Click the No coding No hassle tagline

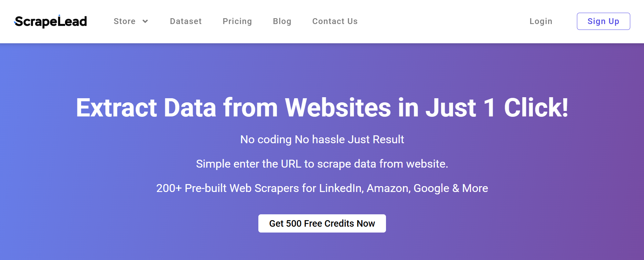(x=322, y=139)
